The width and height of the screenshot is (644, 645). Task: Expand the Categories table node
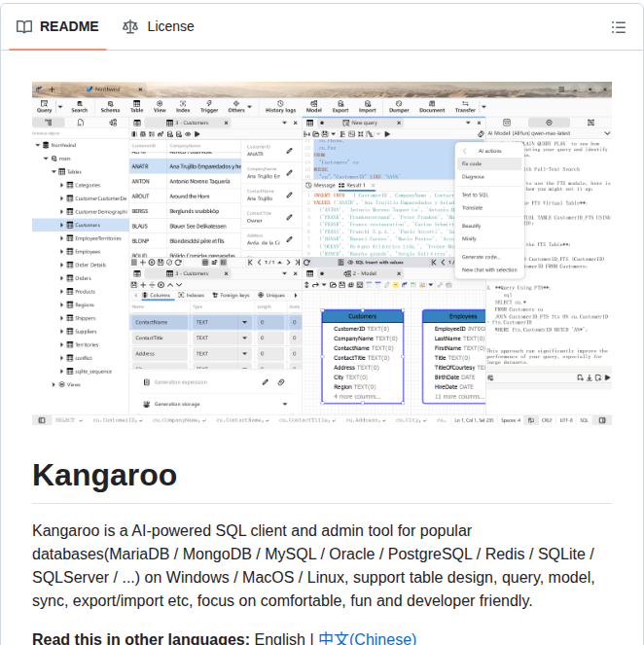(61, 185)
